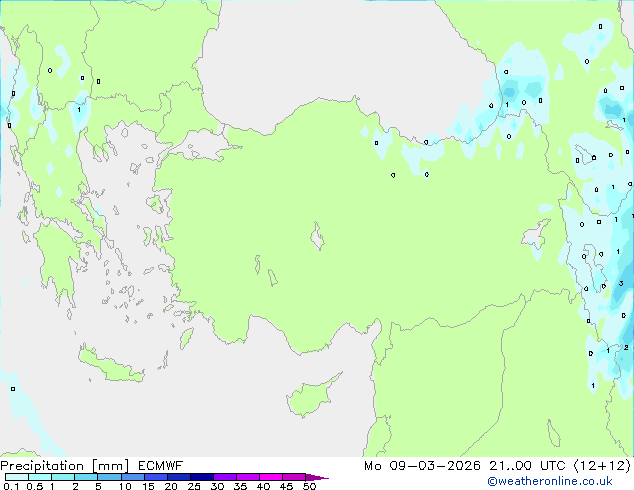Click the 35–40 mm legend swatch

(x=247, y=477)
